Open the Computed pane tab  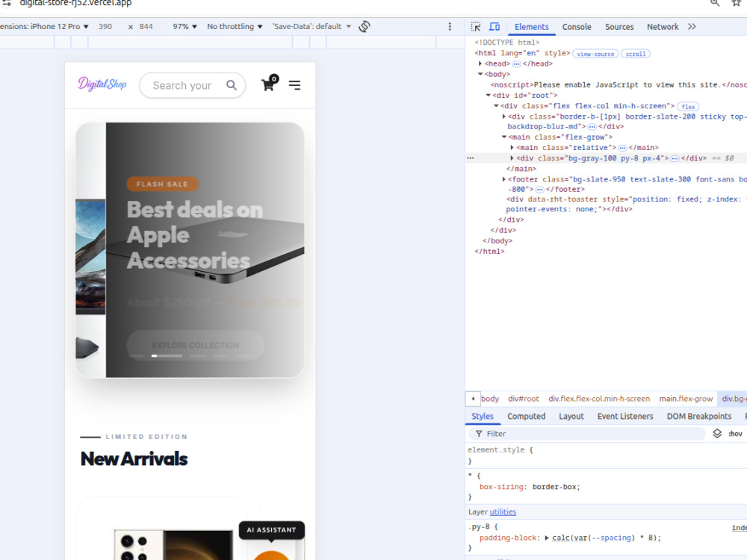pos(526,416)
